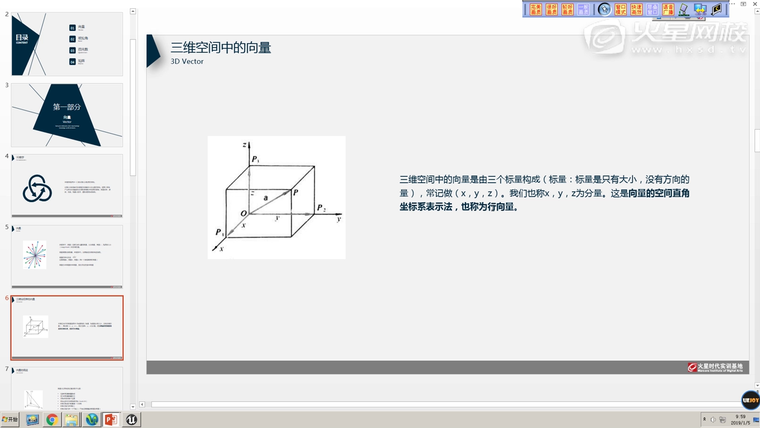
Task: Open Google Chrome from the taskbar
Action: [x=51, y=419]
